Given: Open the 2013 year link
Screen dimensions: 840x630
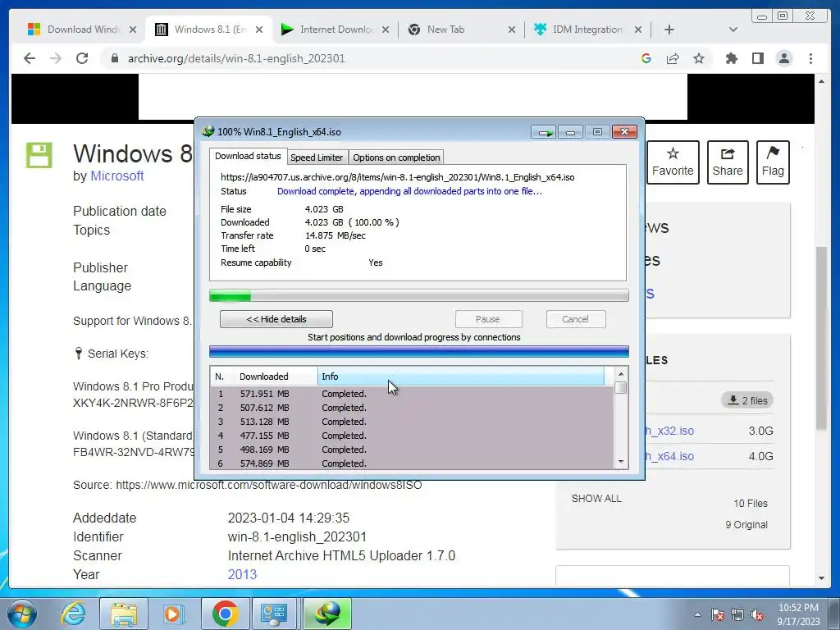Looking at the screenshot, I should pyautogui.click(x=242, y=574).
